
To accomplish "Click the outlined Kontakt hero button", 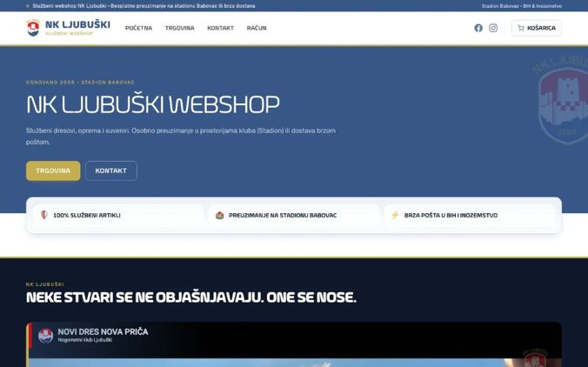I will [x=111, y=171].
